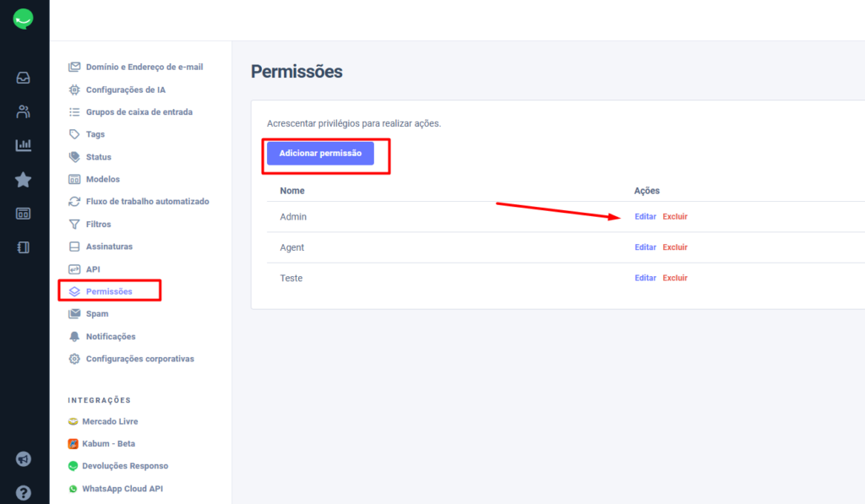
Task: Click the Responso green logo
Action: coord(23,19)
